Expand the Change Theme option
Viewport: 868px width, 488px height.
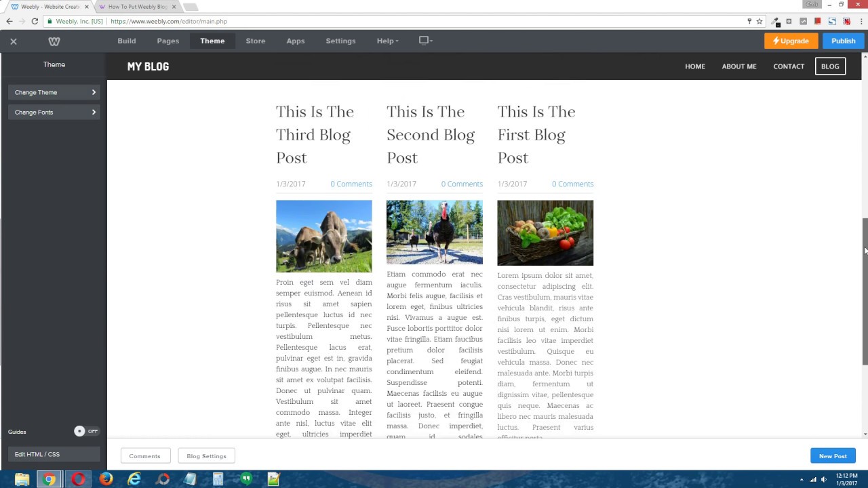54,92
